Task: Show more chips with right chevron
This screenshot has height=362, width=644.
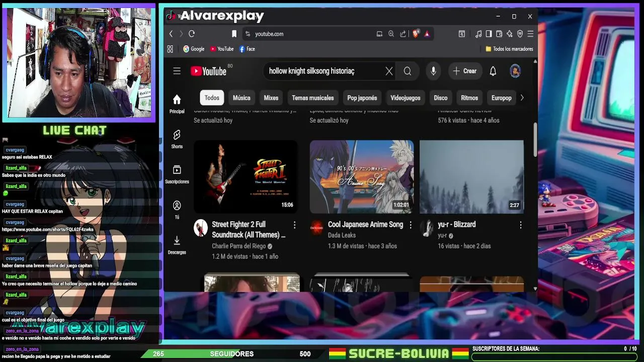Action: click(x=522, y=98)
